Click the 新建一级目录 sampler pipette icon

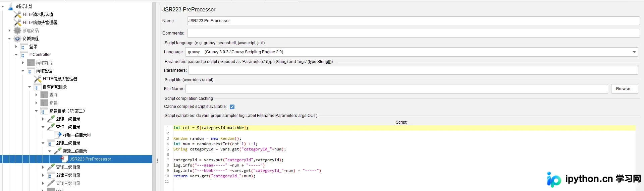coord(51,119)
